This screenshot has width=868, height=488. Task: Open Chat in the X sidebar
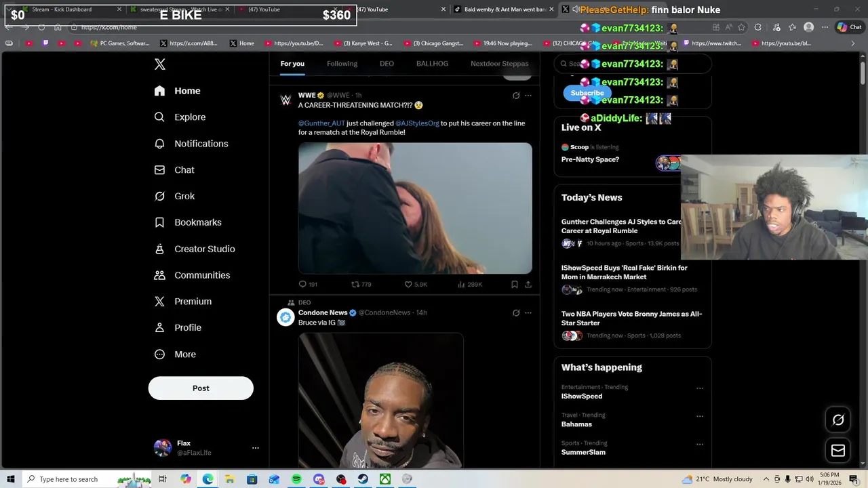pyautogui.click(x=174, y=170)
